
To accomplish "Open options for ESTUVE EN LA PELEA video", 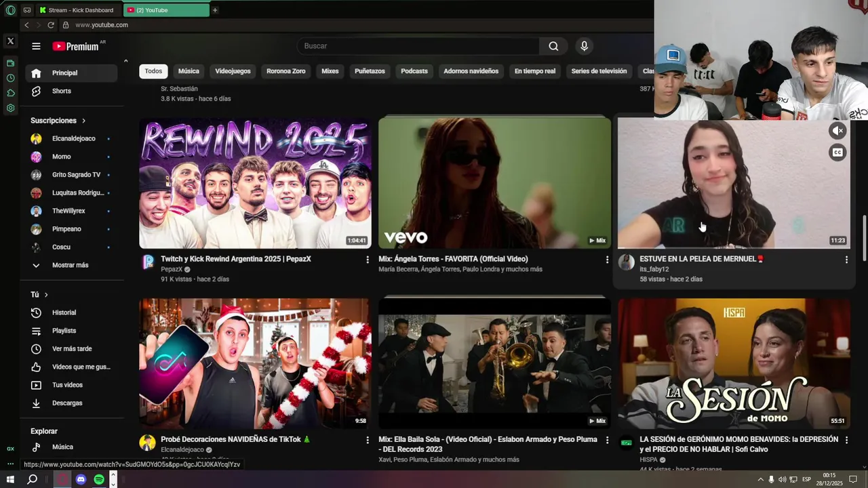I will pos(846,260).
